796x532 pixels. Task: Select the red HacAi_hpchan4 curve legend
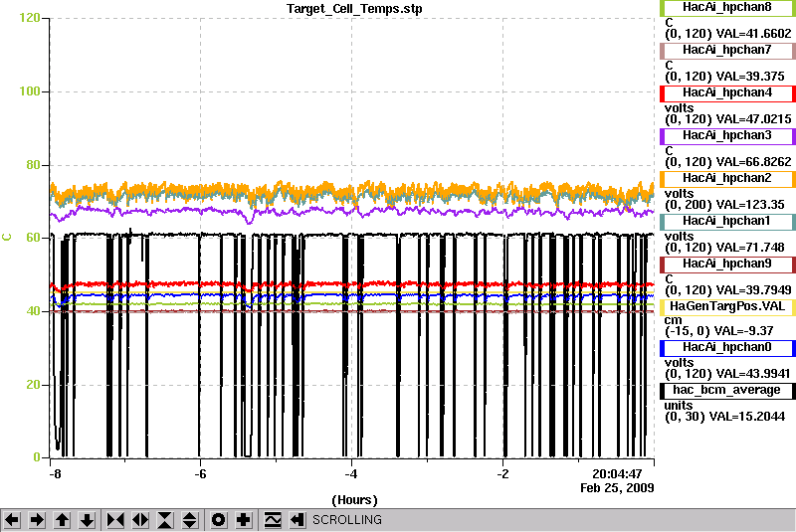pos(727,93)
